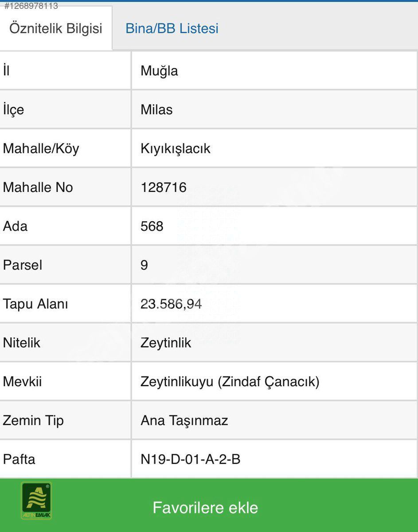Click the Muğla province value
418x532 pixels.
(159, 71)
